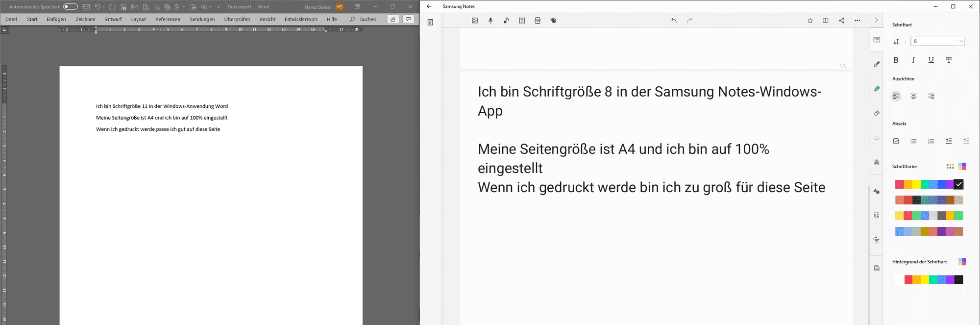
Task: Switch to the Layout tab in Word
Action: pyautogui.click(x=138, y=19)
